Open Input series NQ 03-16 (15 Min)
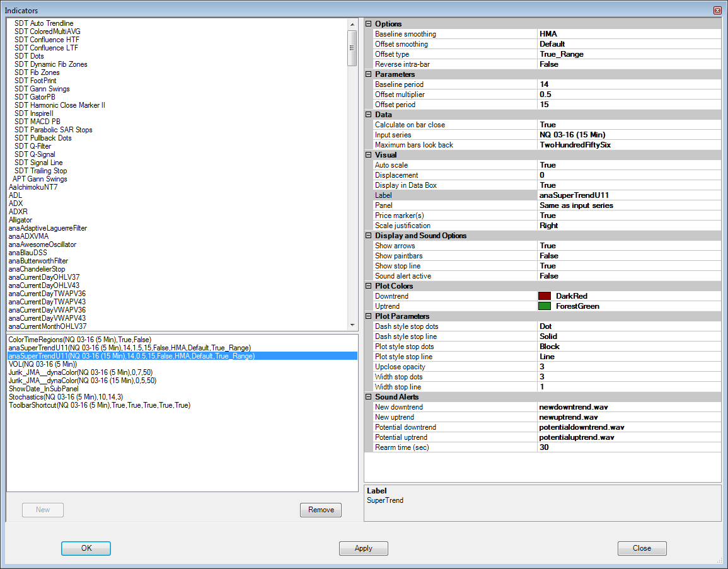Image resolution: width=728 pixels, height=569 pixels. click(x=629, y=135)
